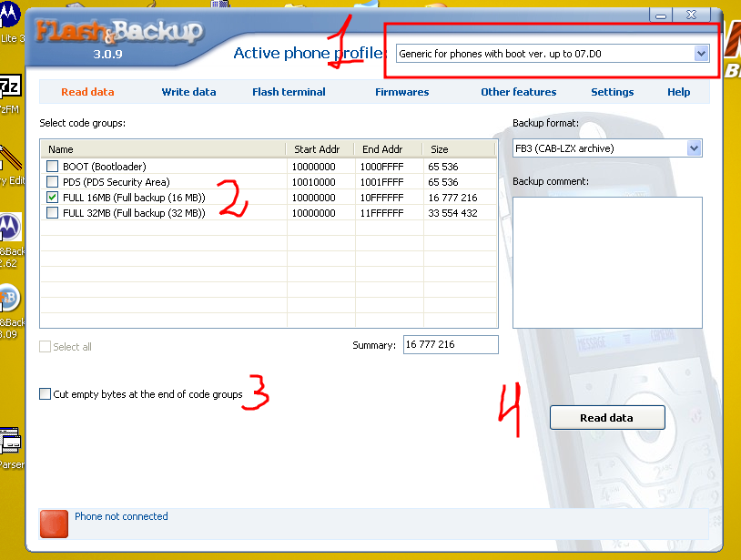Click the 'Phone not connected' status text
The image size is (741, 560).
pos(121,516)
